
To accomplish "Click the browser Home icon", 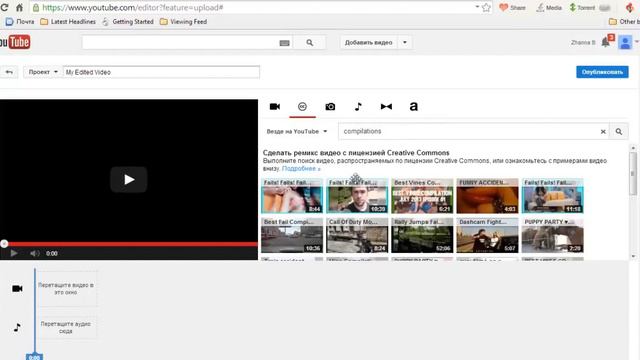I will (19, 7).
